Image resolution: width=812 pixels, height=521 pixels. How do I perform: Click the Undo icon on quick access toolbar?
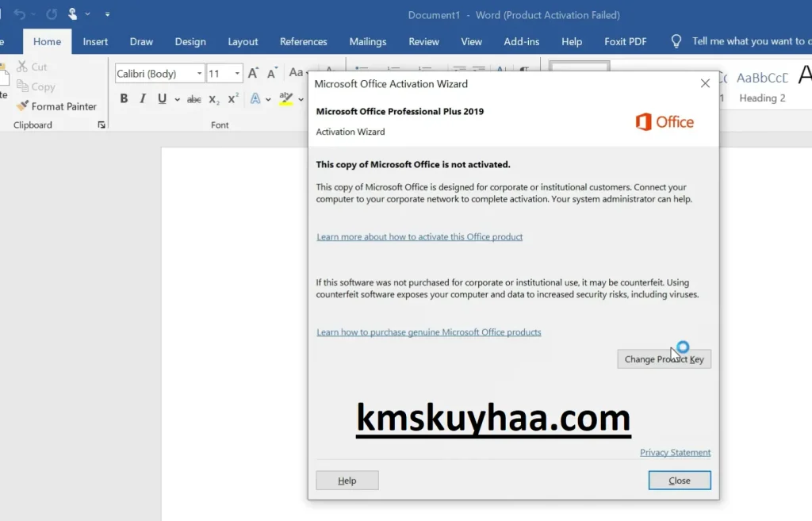point(20,13)
